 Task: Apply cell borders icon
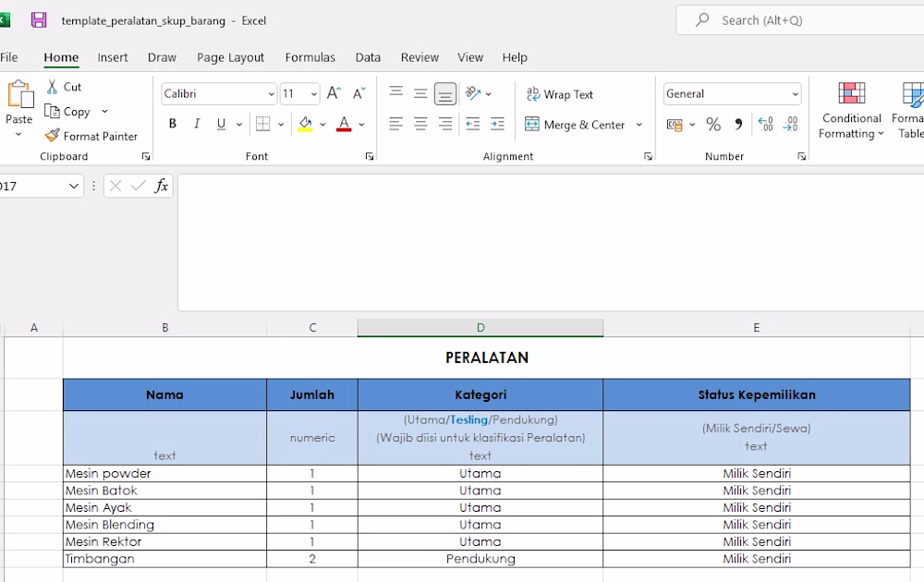[262, 124]
